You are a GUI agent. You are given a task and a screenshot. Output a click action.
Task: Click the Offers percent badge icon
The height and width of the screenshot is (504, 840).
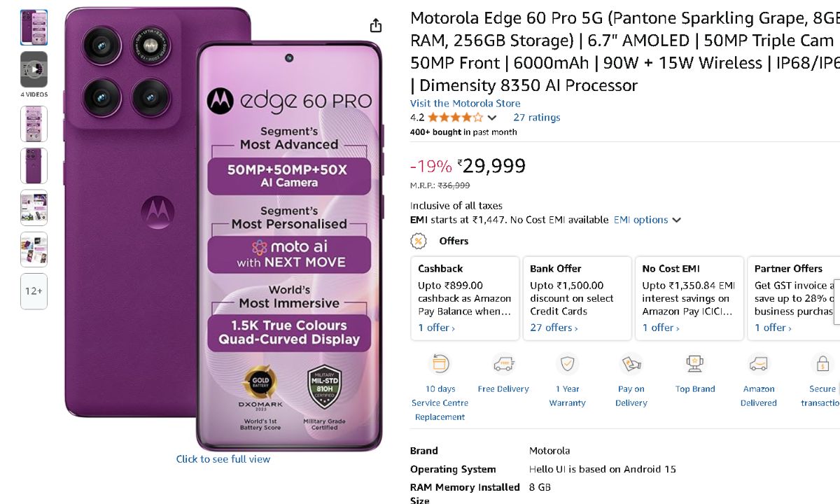419,241
